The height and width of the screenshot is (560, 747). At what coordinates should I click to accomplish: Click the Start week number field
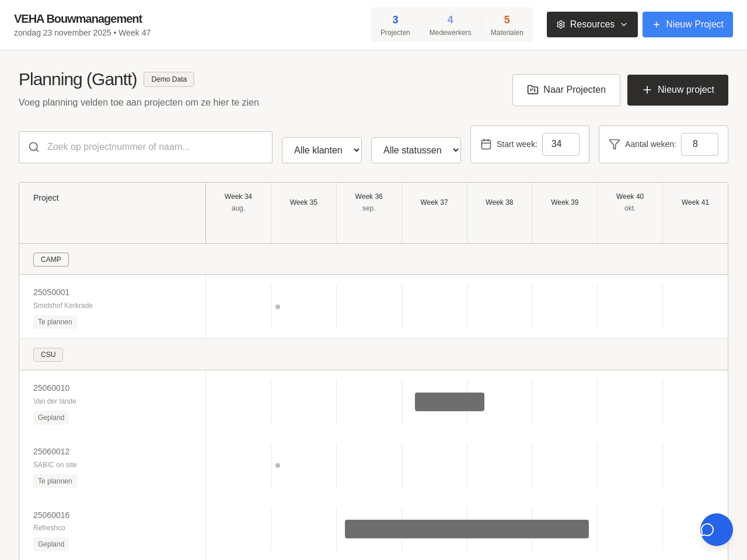click(x=561, y=144)
